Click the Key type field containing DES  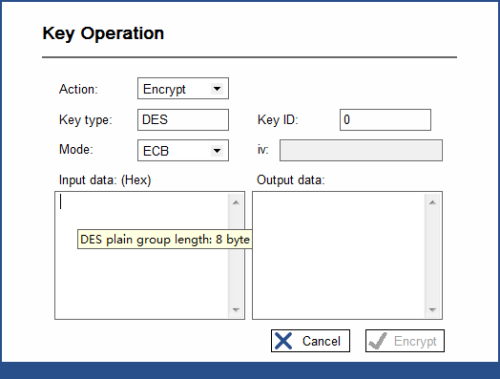point(183,120)
